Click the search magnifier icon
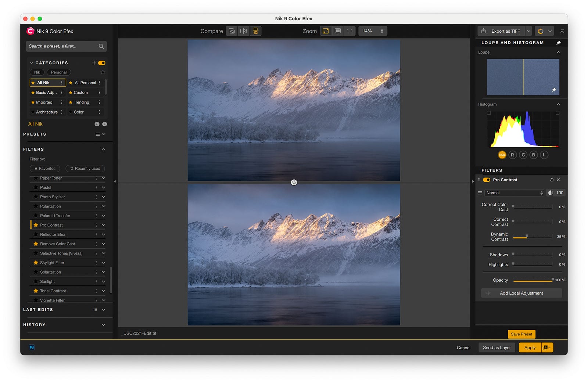Screen dimensions: 588x382 tap(101, 46)
